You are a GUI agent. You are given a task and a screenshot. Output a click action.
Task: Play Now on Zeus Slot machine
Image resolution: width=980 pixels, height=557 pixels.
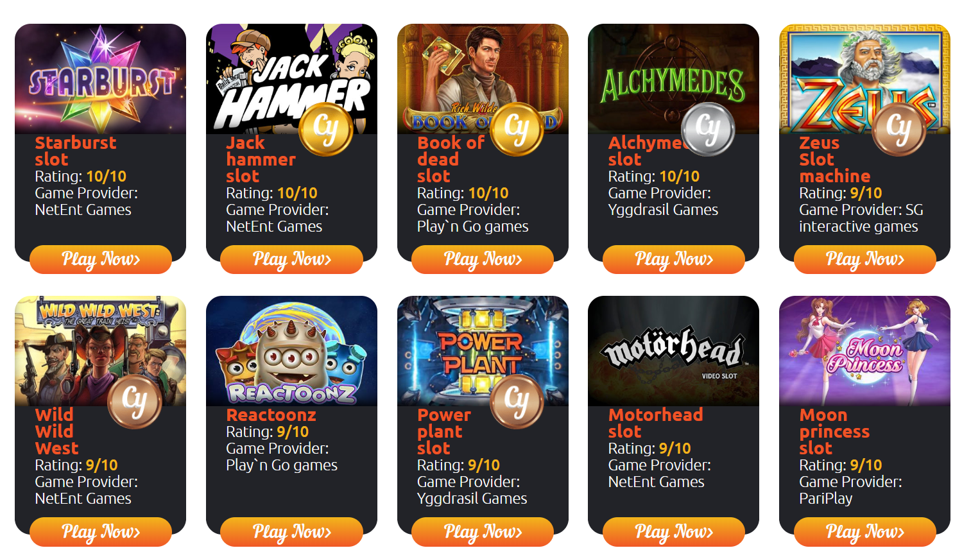[865, 259]
